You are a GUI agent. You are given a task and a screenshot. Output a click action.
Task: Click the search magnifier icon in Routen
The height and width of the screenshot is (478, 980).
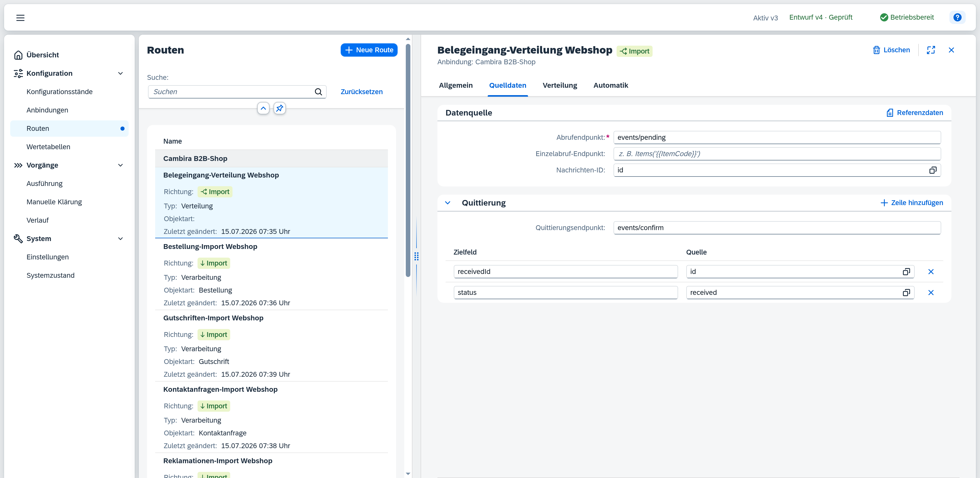tap(318, 92)
